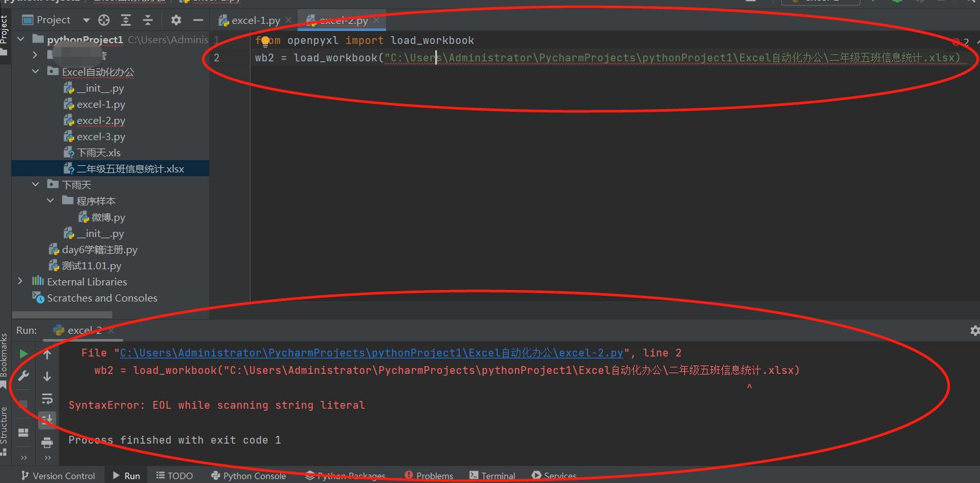
Task: Toggle soft-wrap in Run console
Action: 47,398
